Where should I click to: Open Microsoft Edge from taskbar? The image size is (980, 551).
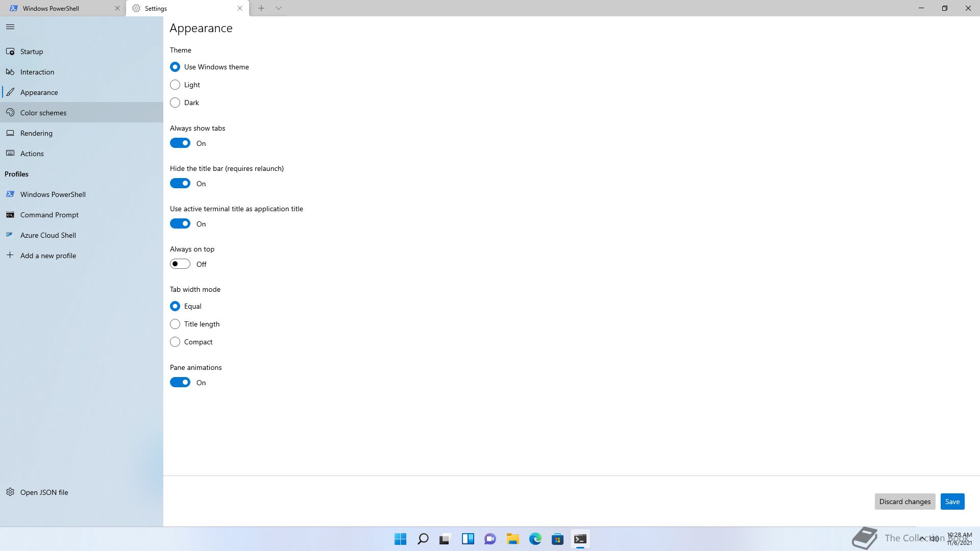(535, 539)
